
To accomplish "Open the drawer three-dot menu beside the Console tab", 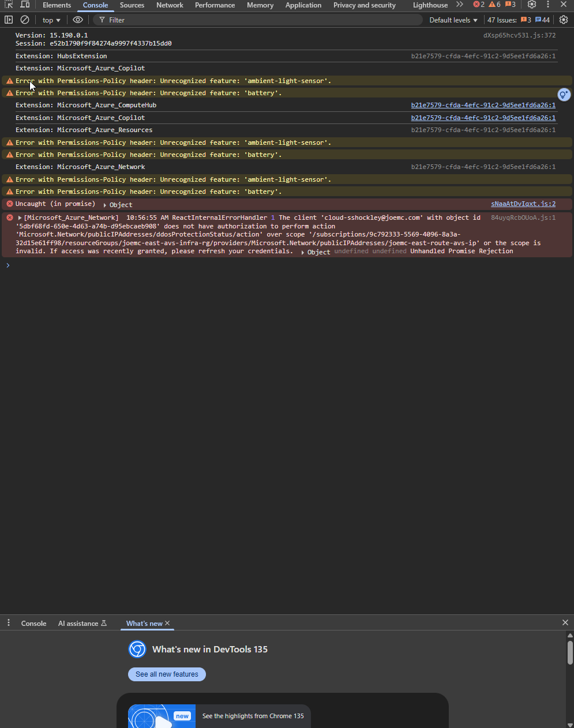I will click(x=9, y=623).
